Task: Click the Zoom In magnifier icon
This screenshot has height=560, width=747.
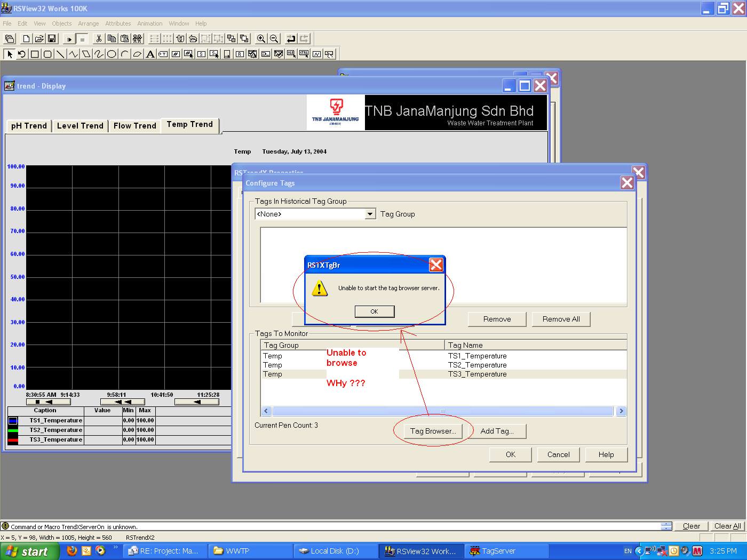Action: [261, 38]
